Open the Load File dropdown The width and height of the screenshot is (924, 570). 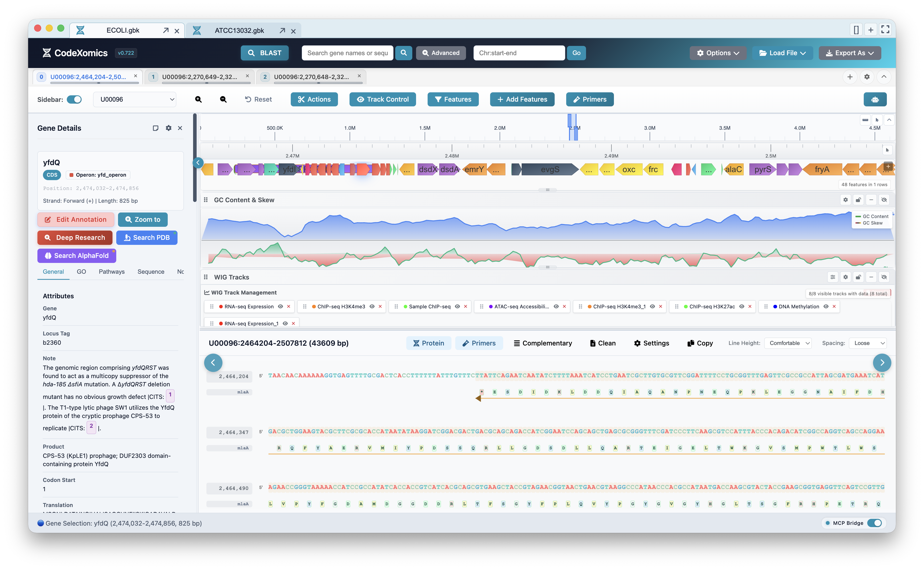pos(783,53)
